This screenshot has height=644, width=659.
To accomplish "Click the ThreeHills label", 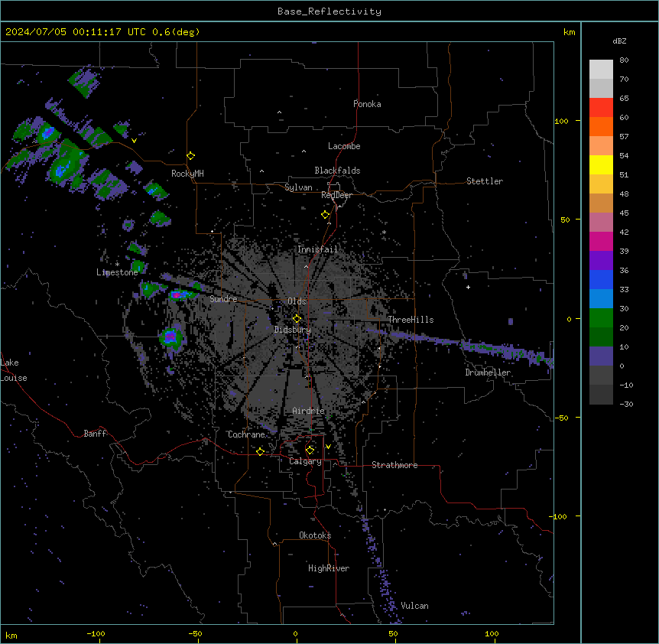I will [411, 320].
